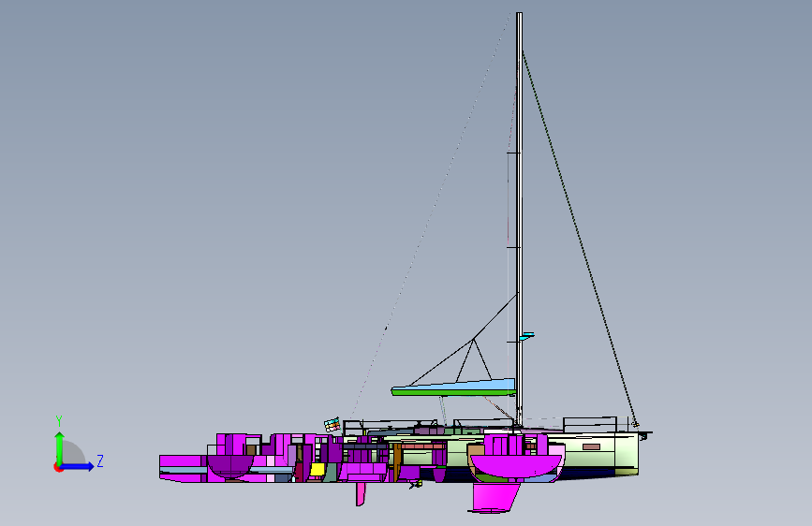Select the cyan fitting on the mast
The width and height of the screenshot is (812, 526).
click(526, 336)
